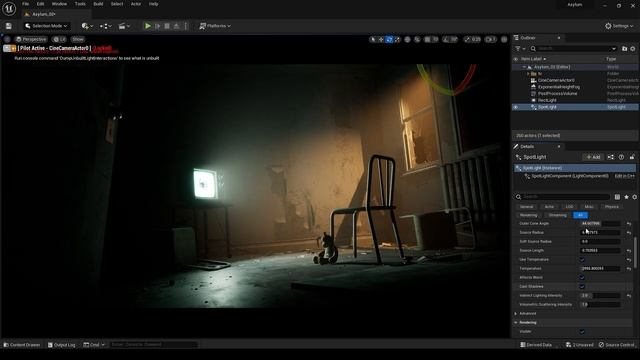Open the cinematics clapperboard icon dropdown
The image size is (640, 360).
click(x=124, y=26)
